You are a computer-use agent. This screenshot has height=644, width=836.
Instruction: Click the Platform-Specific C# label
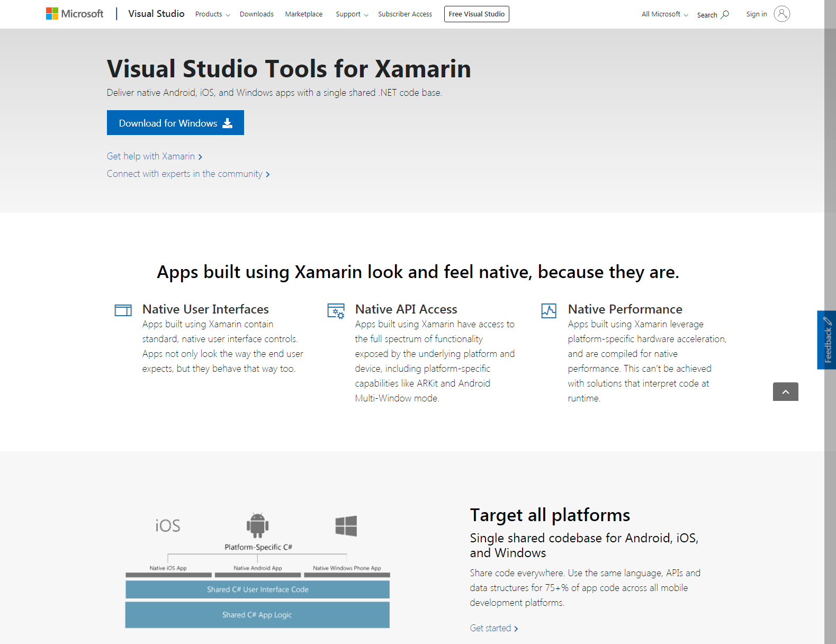click(x=258, y=547)
